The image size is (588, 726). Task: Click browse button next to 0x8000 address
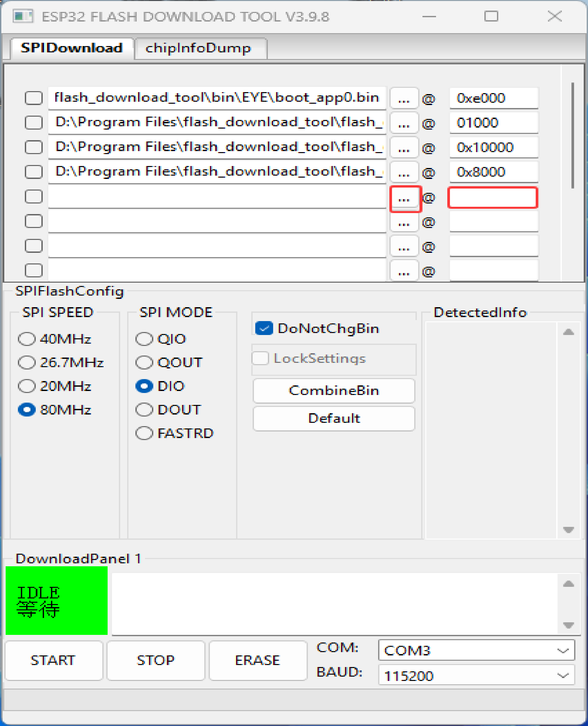[404, 173]
